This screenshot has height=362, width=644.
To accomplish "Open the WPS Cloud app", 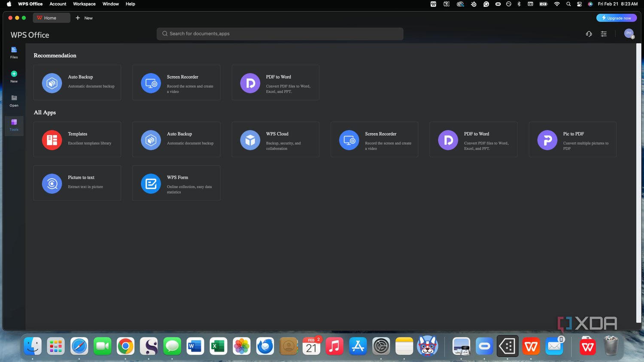I will pyautogui.click(x=276, y=139).
